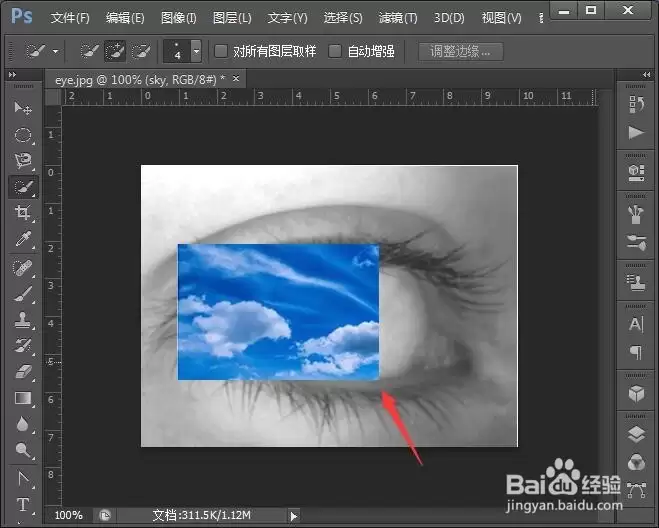Select the Elliptical Marquee tool
Screen dimensions: 659x528
pos(23,135)
